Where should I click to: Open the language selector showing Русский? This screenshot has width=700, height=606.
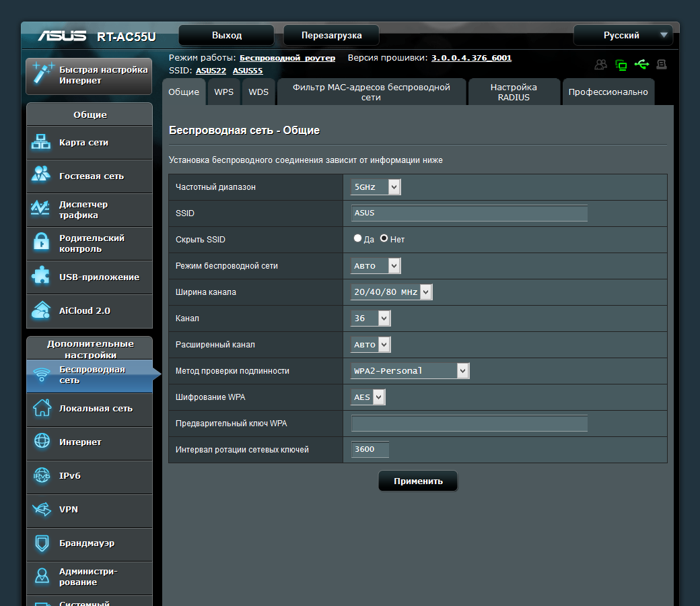(x=623, y=36)
